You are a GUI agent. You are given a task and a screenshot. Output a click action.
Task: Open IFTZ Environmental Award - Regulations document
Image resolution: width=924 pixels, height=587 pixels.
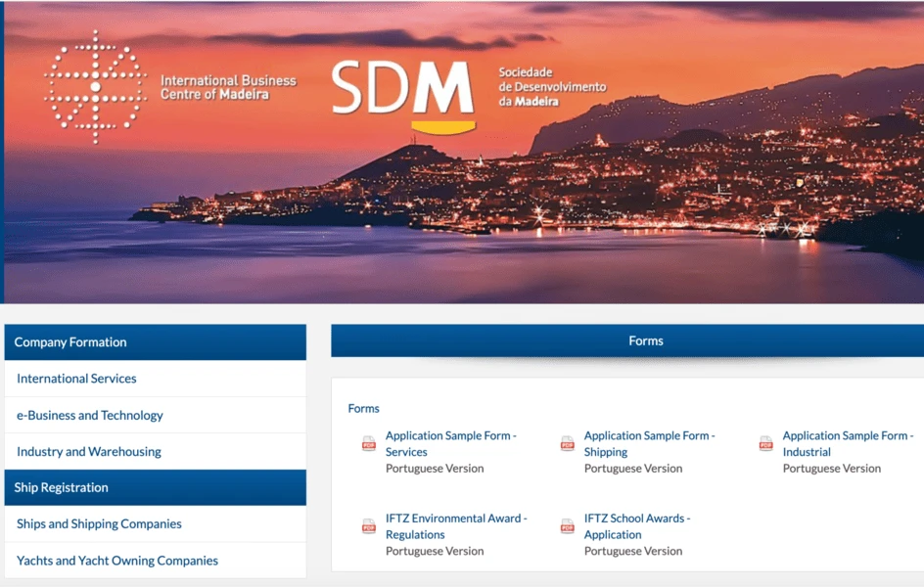[x=456, y=526]
